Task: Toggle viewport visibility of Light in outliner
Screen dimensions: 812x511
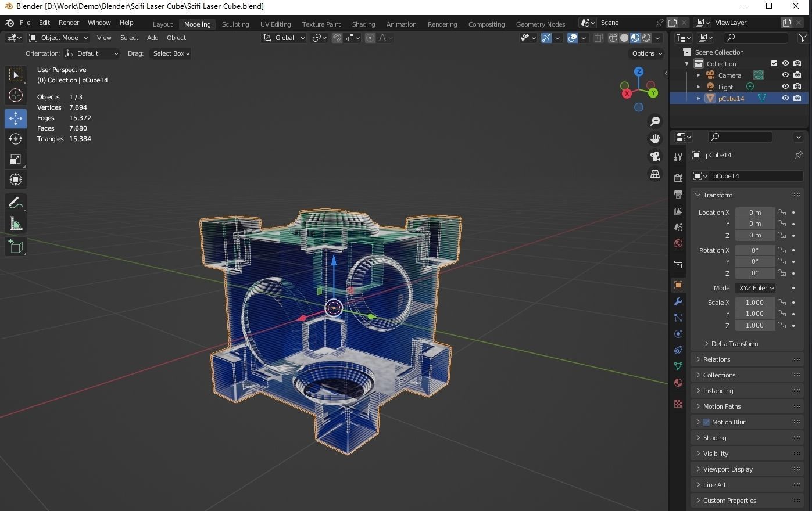Action: (785, 87)
